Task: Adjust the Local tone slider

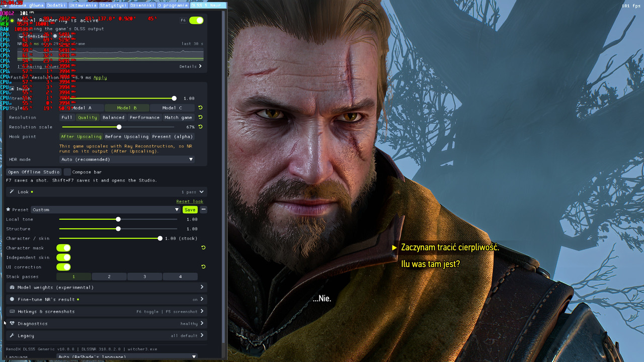Action: 118,219
